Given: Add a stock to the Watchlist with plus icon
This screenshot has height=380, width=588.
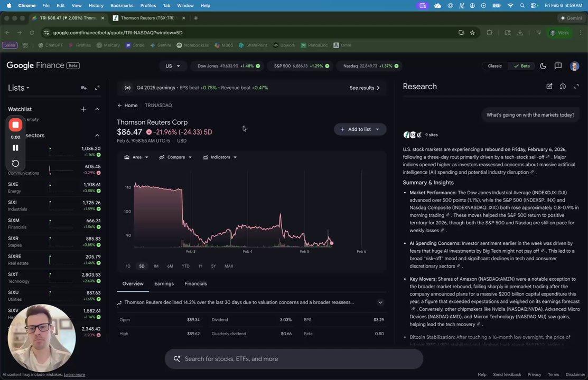Looking at the screenshot, I should coord(83,109).
